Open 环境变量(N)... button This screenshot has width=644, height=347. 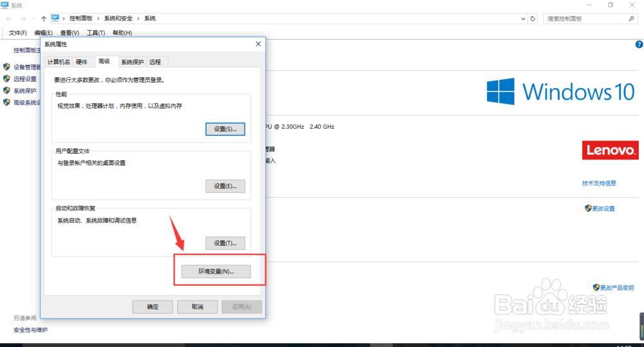tap(216, 272)
